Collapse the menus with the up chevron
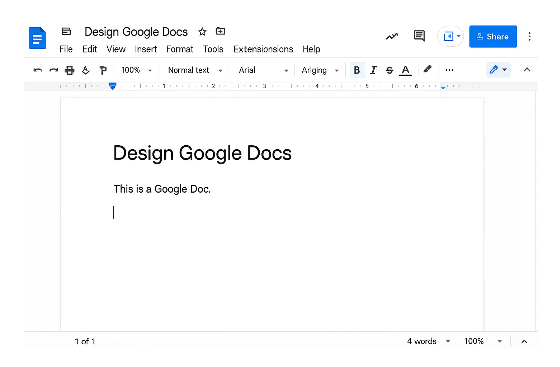This screenshot has height=367, width=560. pos(527,70)
